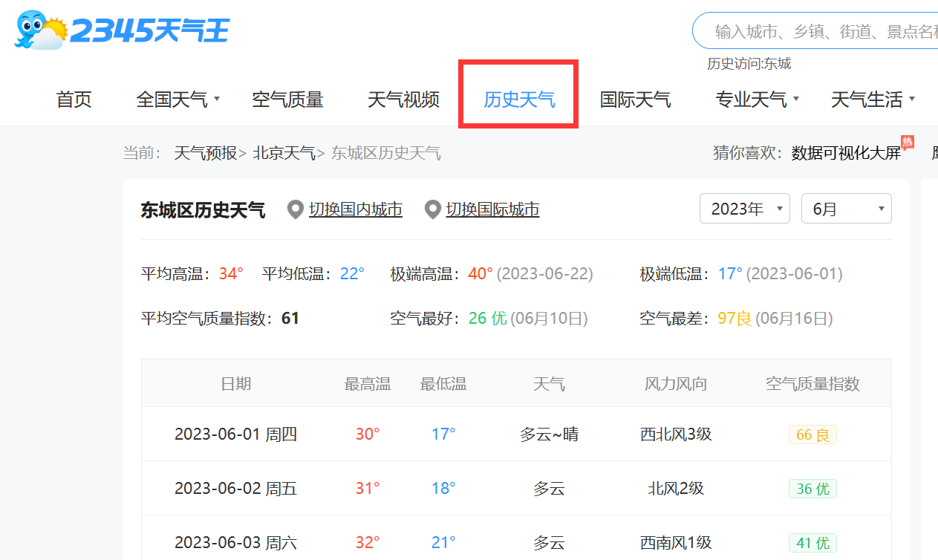
Task: Click the 最高温 column header
Action: coord(368,384)
